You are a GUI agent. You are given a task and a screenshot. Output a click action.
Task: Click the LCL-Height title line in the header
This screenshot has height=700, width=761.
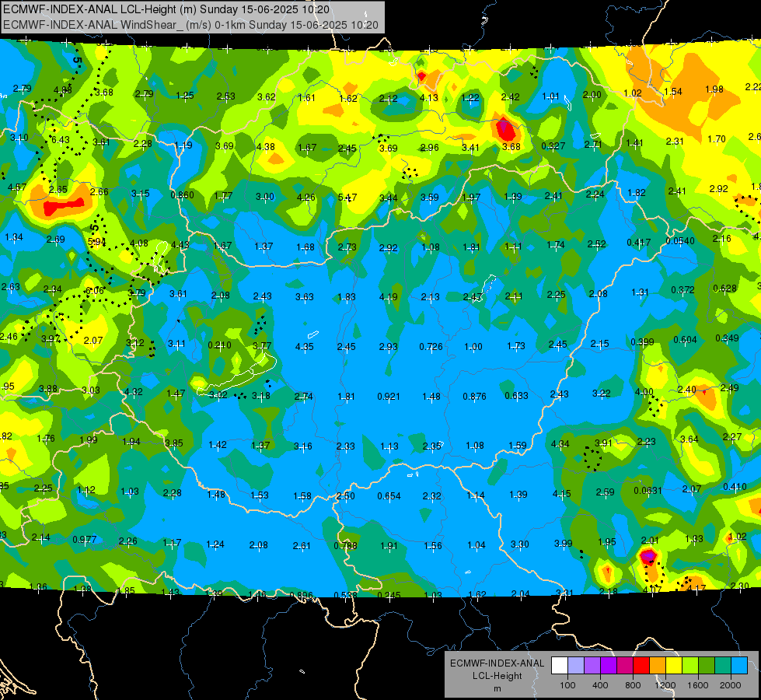[x=166, y=9]
